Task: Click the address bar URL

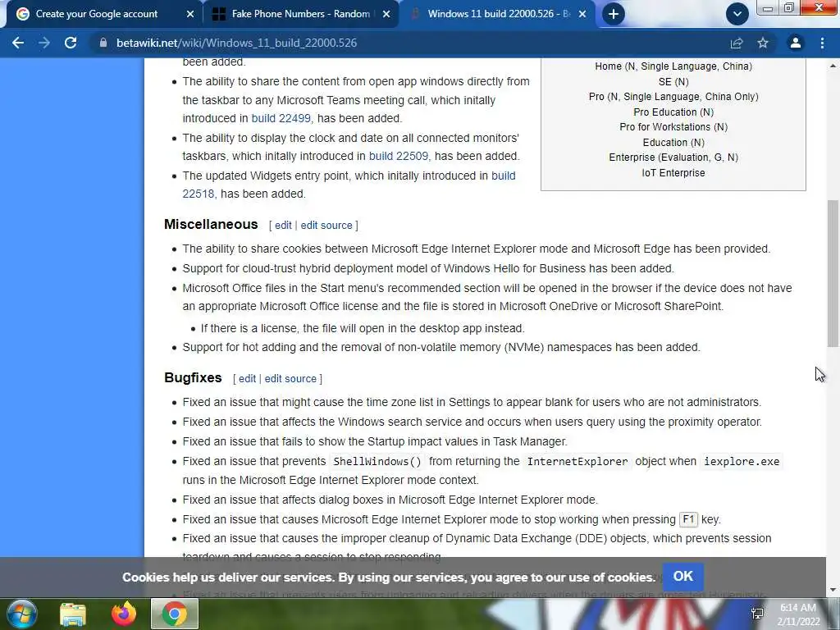Action: [237, 43]
